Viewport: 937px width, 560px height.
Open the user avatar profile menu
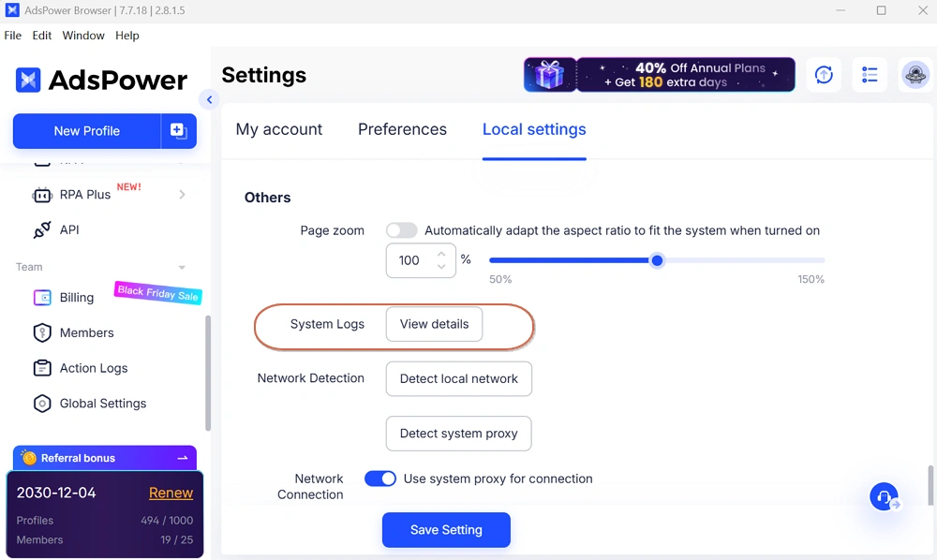coord(915,75)
